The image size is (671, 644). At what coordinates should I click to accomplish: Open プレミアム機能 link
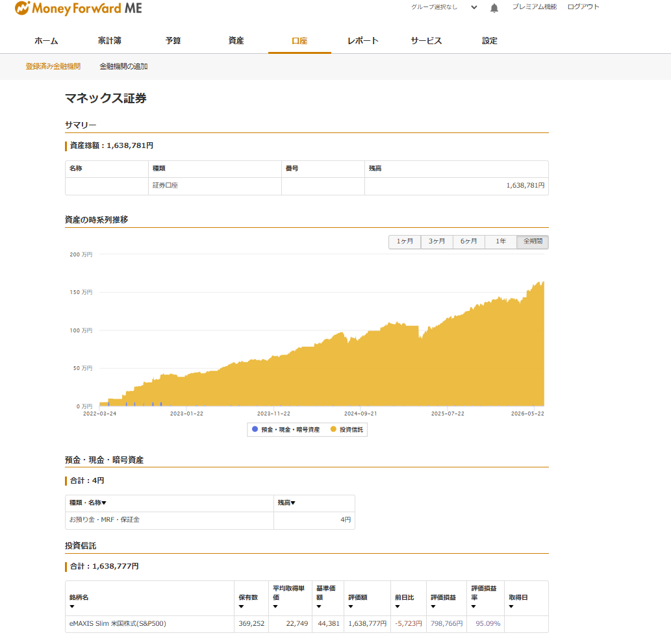coord(534,7)
